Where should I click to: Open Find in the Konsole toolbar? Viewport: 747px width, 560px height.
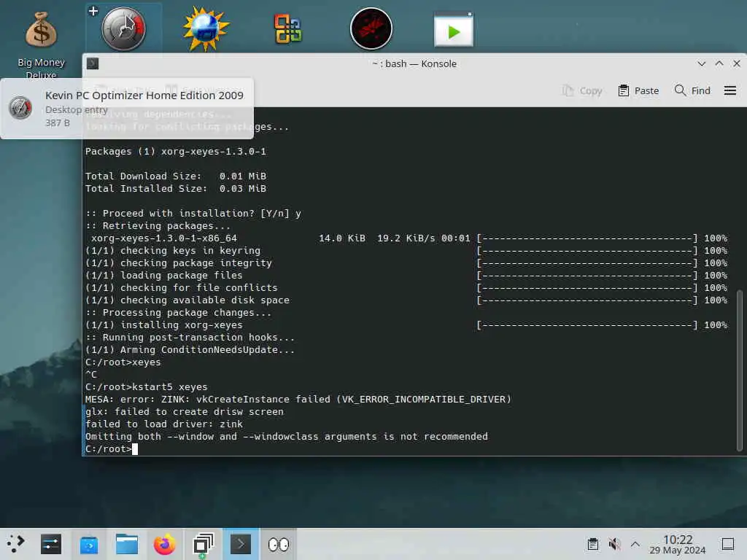point(692,90)
